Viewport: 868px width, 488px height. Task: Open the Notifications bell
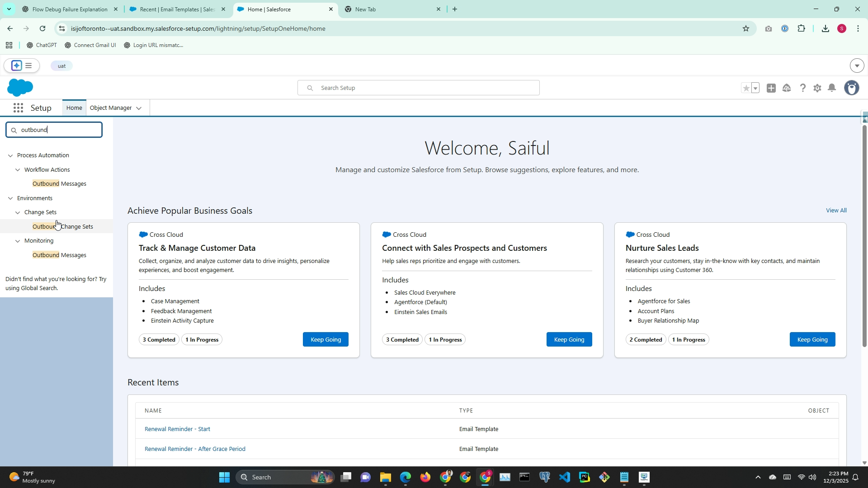click(x=832, y=88)
